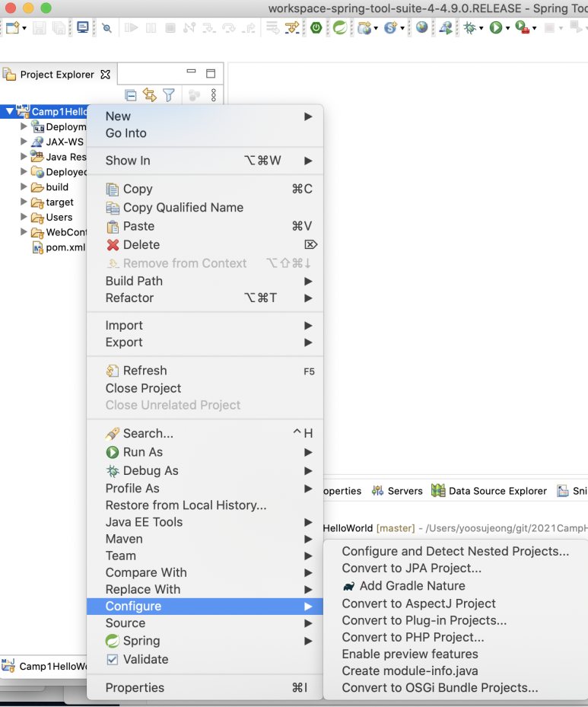Choose Close Project in the context menu
This screenshot has height=707, width=588.
(205, 388)
